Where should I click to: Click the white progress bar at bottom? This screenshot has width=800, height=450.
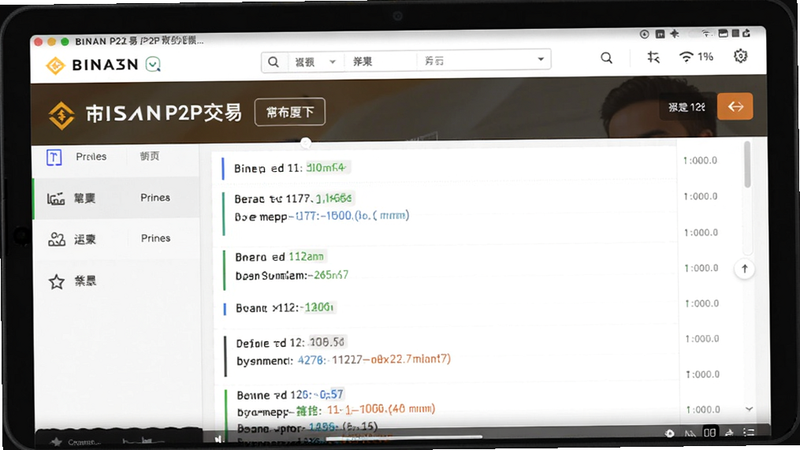click(x=404, y=437)
